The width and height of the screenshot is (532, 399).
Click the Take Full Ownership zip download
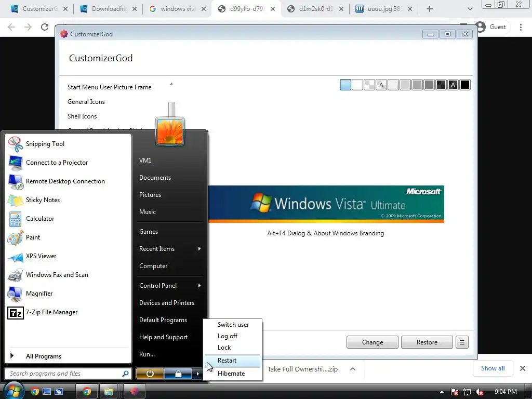[x=302, y=369]
